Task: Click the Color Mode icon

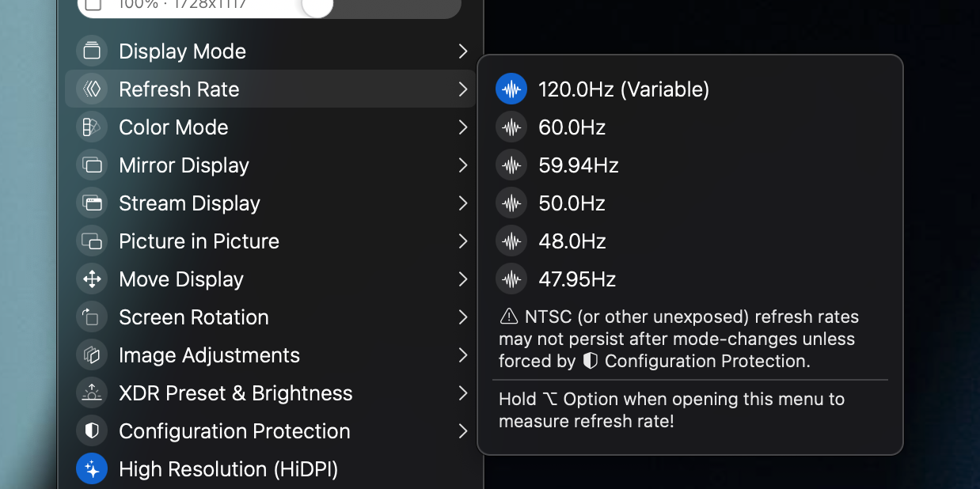Action: click(92, 127)
